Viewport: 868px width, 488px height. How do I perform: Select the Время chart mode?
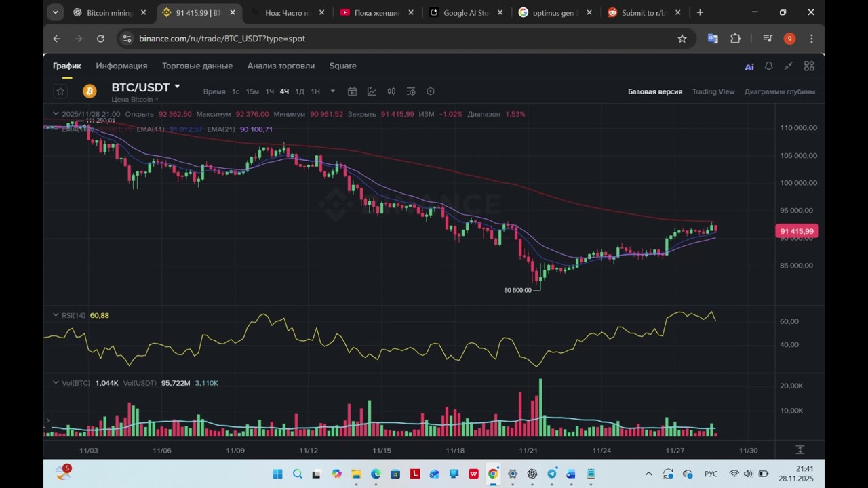point(214,91)
